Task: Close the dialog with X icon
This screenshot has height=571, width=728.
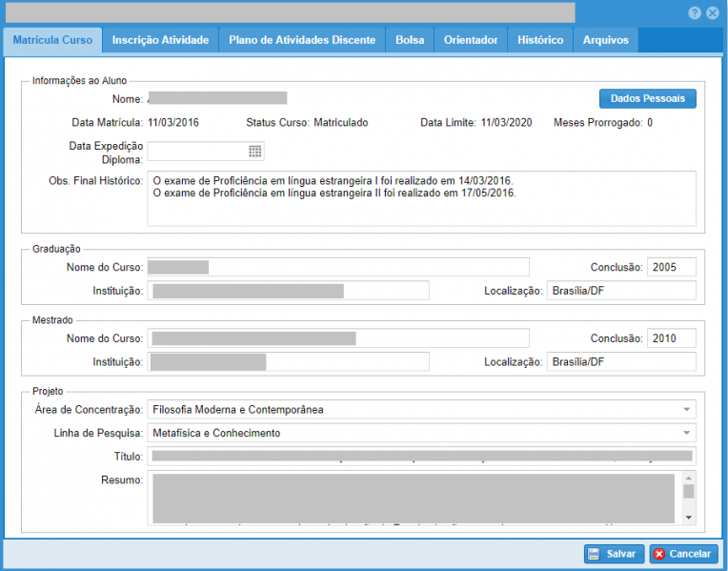Action: 712,13
